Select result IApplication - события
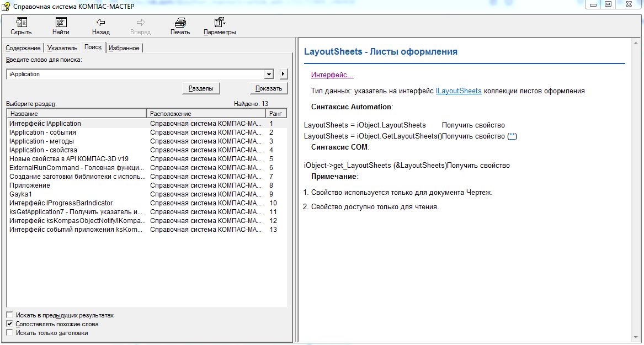Image resolution: width=644 pixels, height=345 pixels. coord(147,132)
